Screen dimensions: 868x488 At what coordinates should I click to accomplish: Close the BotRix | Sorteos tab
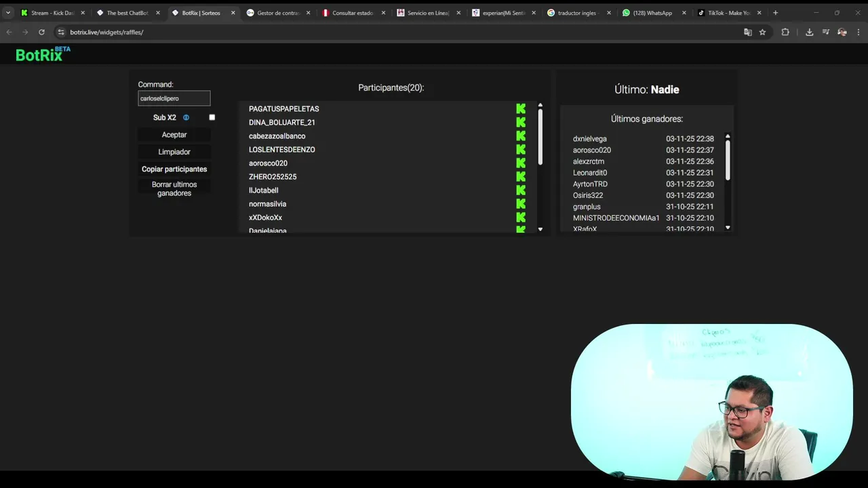click(233, 13)
